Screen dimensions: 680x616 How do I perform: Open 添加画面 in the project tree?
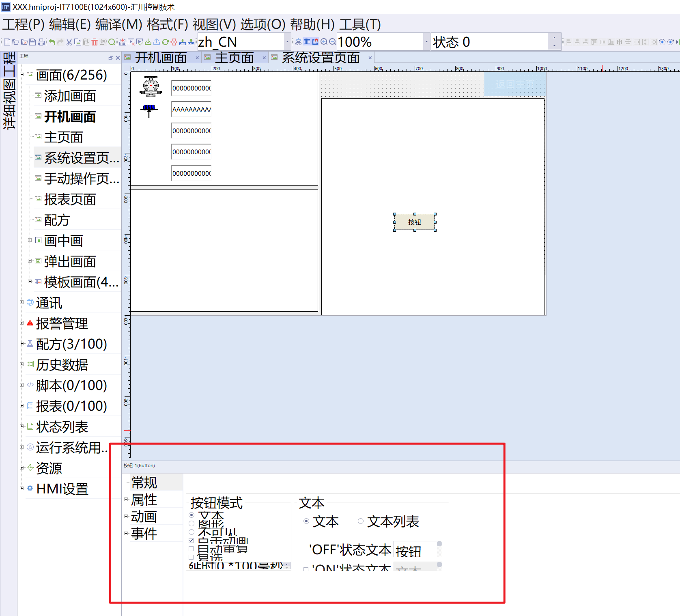pos(70,96)
